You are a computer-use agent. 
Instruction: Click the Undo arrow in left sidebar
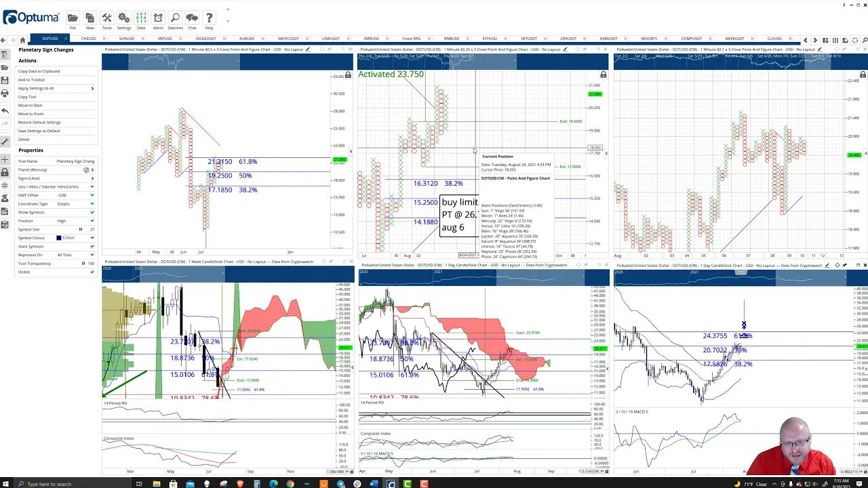[5, 110]
